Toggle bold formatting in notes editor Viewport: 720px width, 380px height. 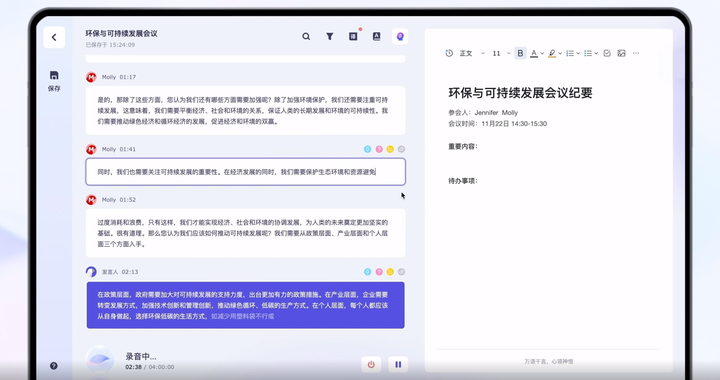pyautogui.click(x=520, y=53)
